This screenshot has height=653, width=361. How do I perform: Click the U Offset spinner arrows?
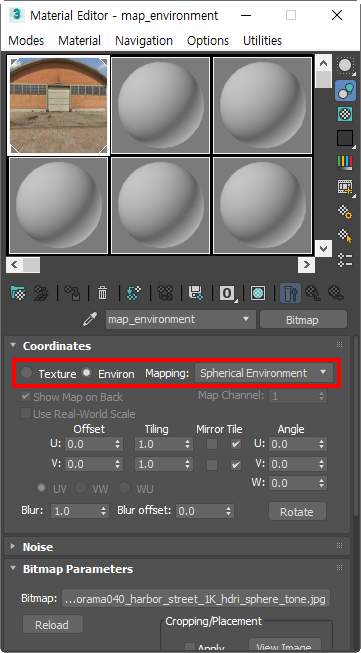pos(118,444)
